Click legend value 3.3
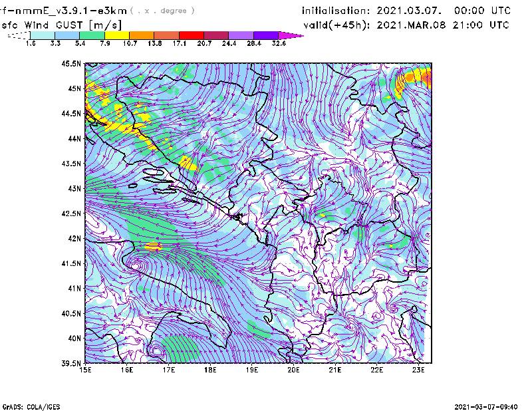 (x=55, y=43)
